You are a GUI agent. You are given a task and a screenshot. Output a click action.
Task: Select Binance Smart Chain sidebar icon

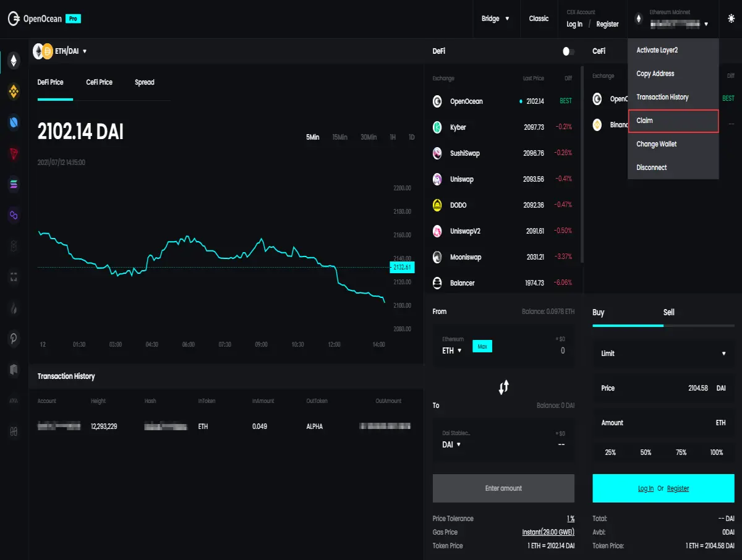14,92
